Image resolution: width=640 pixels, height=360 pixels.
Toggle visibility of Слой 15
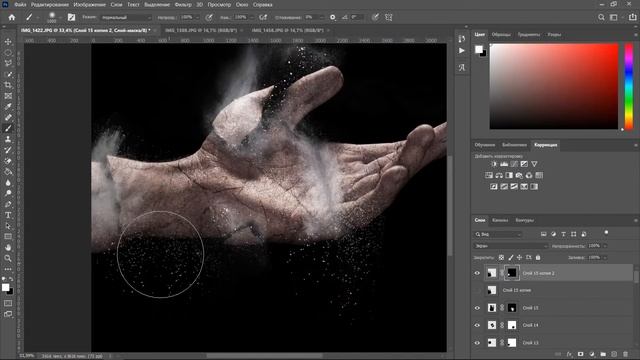(x=477, y=308)
